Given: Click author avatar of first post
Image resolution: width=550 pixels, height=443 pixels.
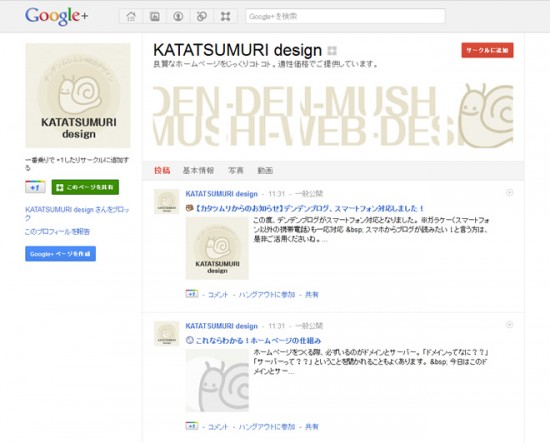Looking at the screenshot, I should click(167, 201).
